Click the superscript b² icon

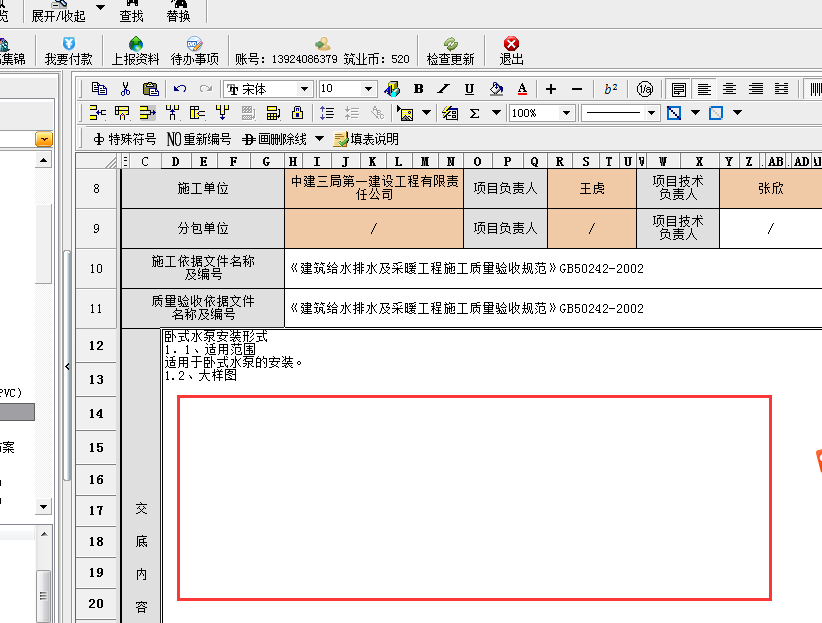611,89
